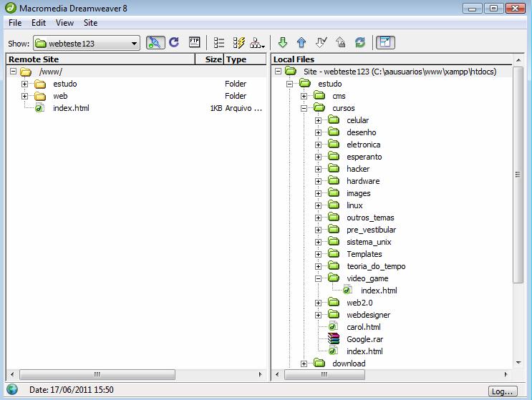
Task: Click the Check In files icon
Action: [340, 43]
